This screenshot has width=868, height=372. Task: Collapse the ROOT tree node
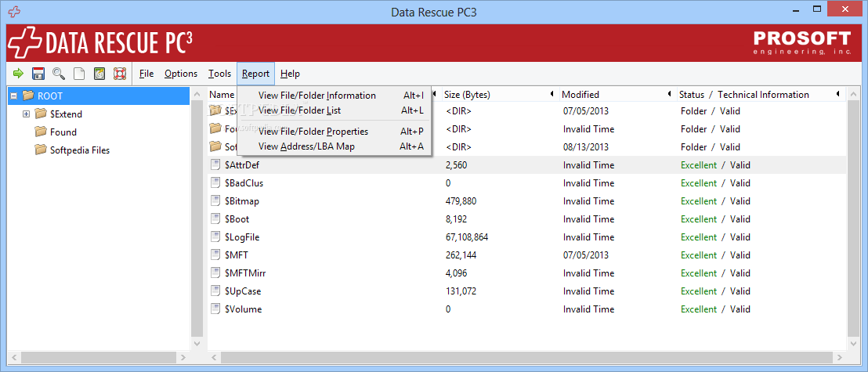click(14, 96)
